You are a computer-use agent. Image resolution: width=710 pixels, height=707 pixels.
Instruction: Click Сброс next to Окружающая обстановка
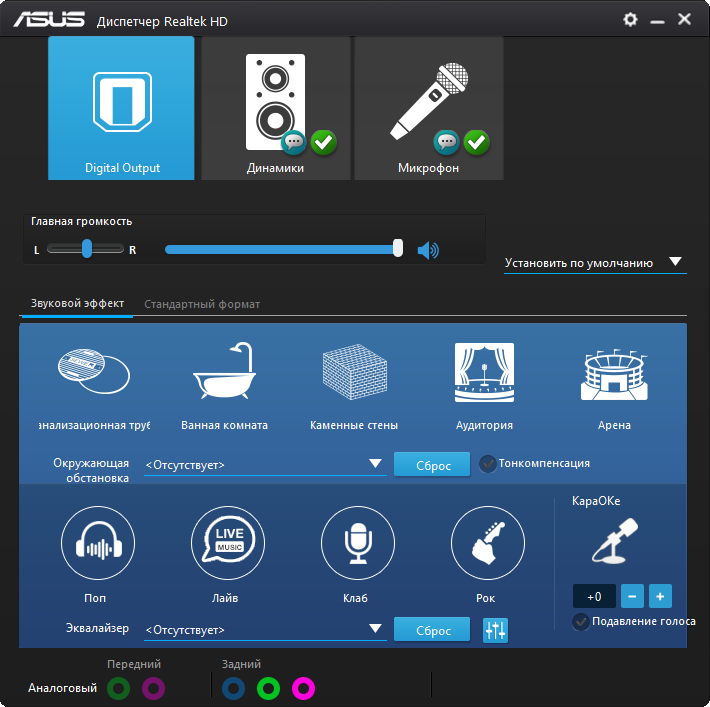(x=432, y=464)
